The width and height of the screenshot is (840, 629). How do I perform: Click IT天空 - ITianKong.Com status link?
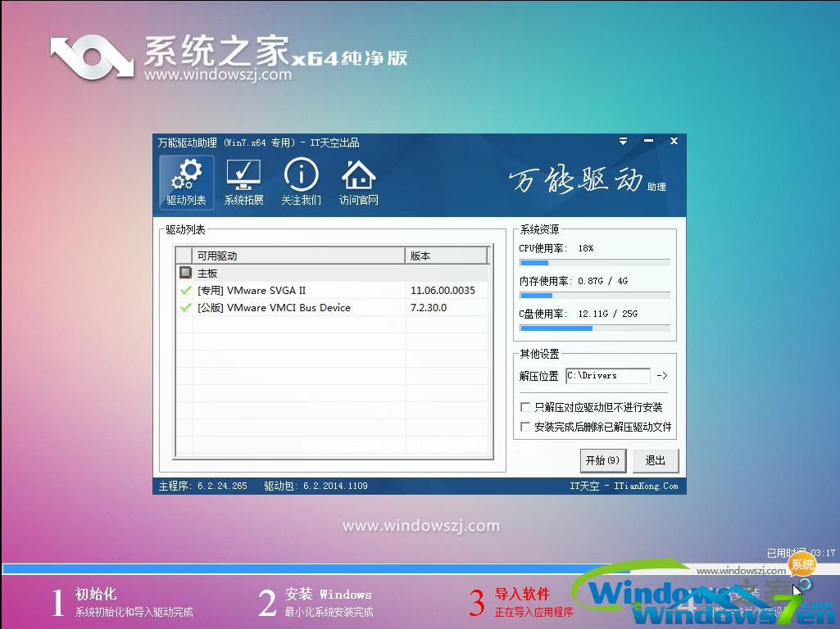coord(624,486)
